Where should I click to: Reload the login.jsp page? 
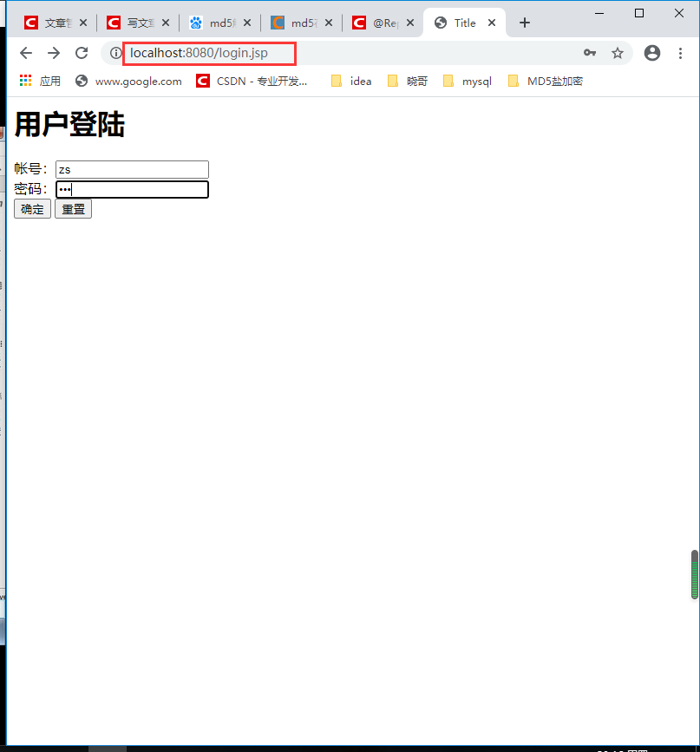tap(82, 53)
